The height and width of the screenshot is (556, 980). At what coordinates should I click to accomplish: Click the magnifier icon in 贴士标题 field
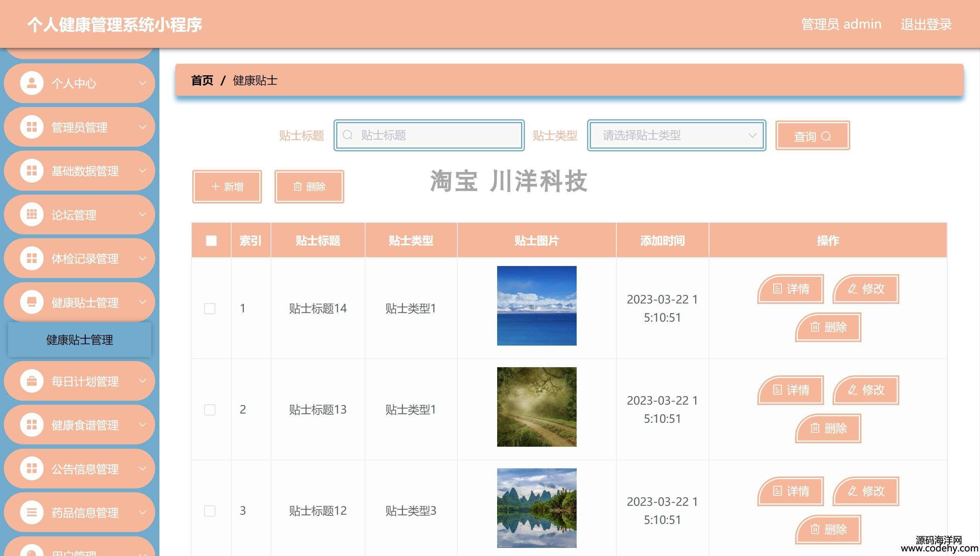point(347,135)
